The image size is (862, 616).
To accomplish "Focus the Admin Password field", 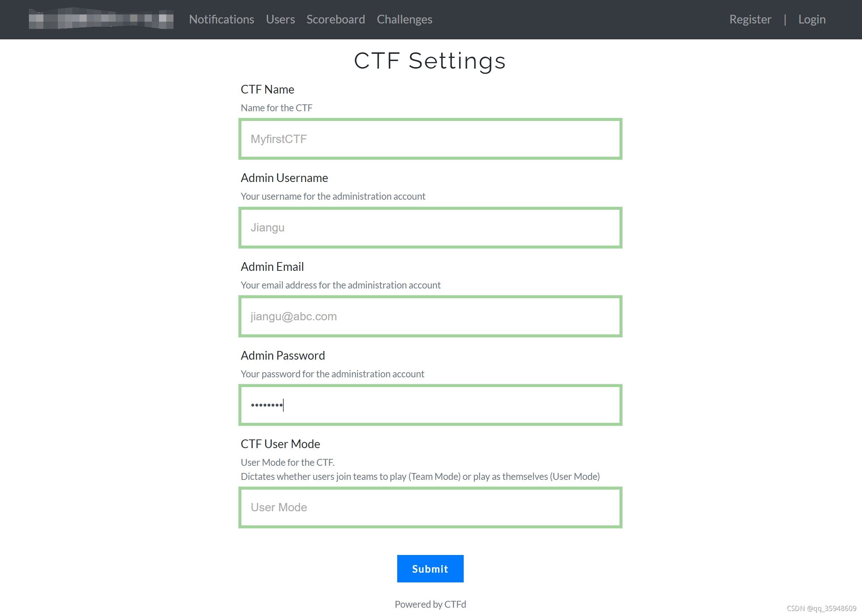I will click(x=430, y=405).
